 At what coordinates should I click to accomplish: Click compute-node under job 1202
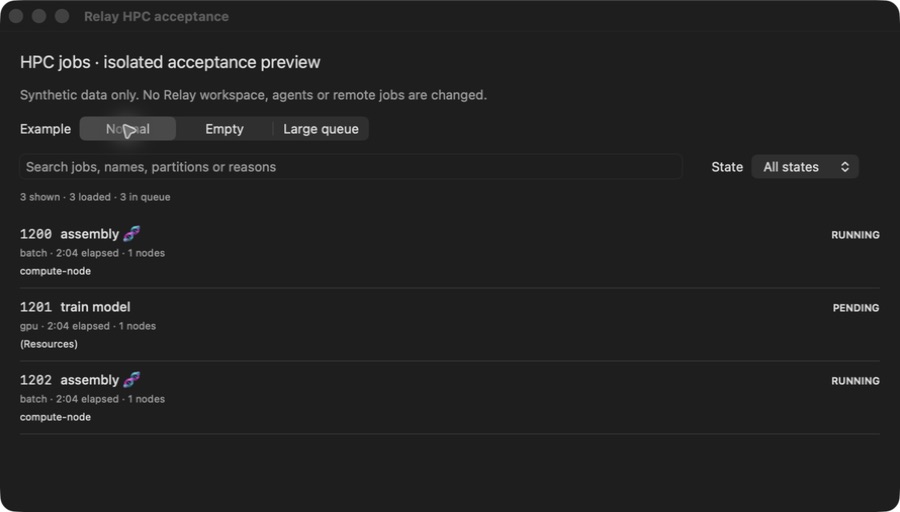[55, 417]
